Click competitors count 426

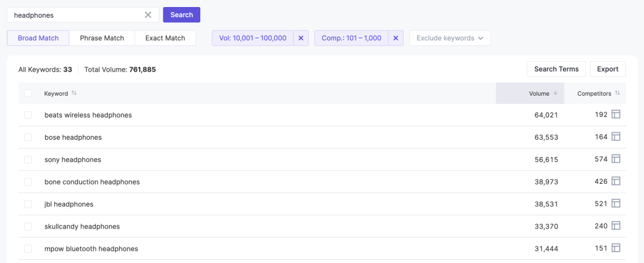click(x=601, y=181)
